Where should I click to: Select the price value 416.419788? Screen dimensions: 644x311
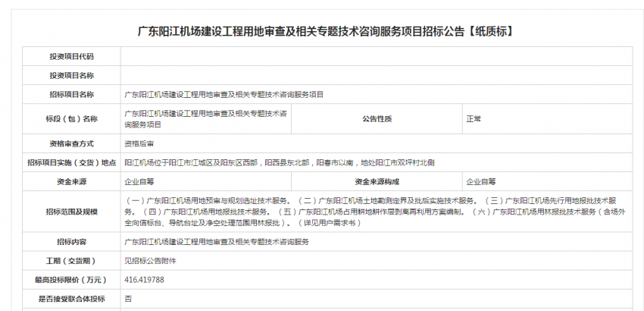[x=144, y=280]
